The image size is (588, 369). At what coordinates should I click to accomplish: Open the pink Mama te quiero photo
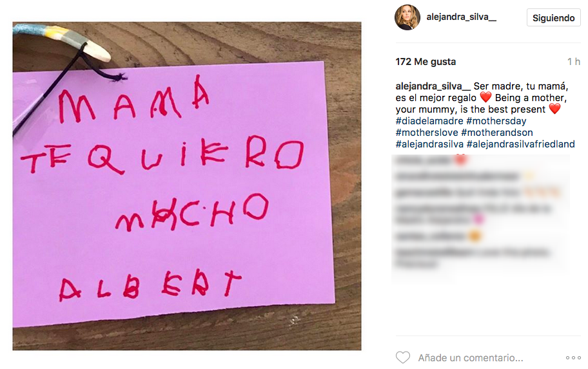(187, 186)
